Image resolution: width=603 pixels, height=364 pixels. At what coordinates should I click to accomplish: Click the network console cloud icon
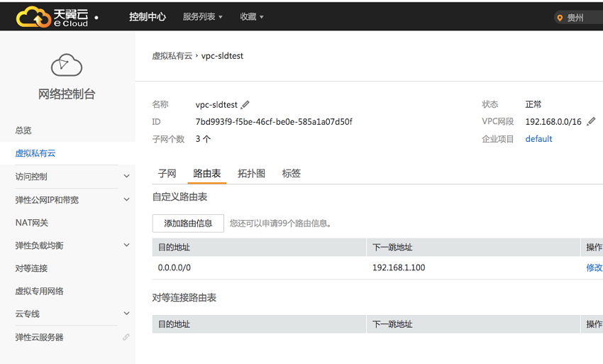tap(67, 65)
